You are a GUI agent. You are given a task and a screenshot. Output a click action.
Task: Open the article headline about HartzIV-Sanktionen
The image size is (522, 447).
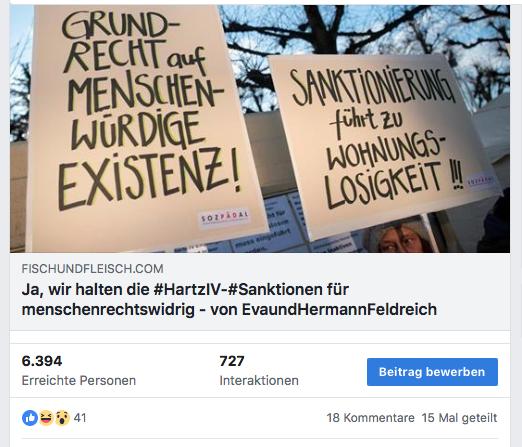point(229,299)
